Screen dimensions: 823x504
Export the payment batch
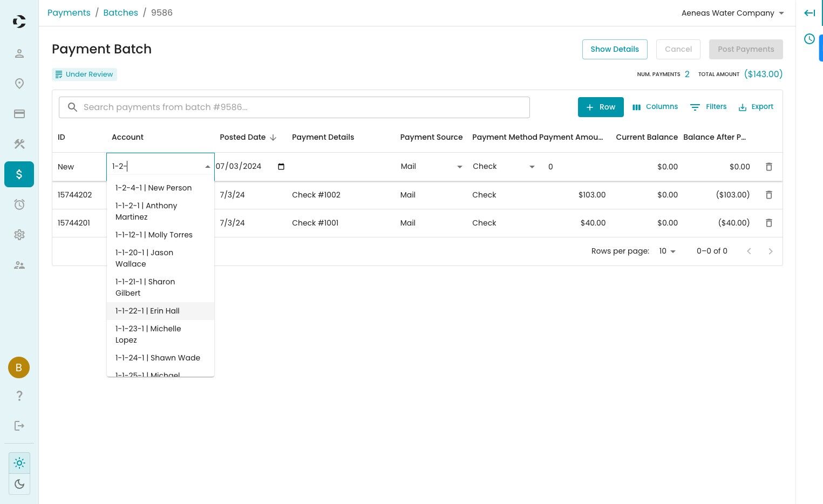(x=756, y=107)
